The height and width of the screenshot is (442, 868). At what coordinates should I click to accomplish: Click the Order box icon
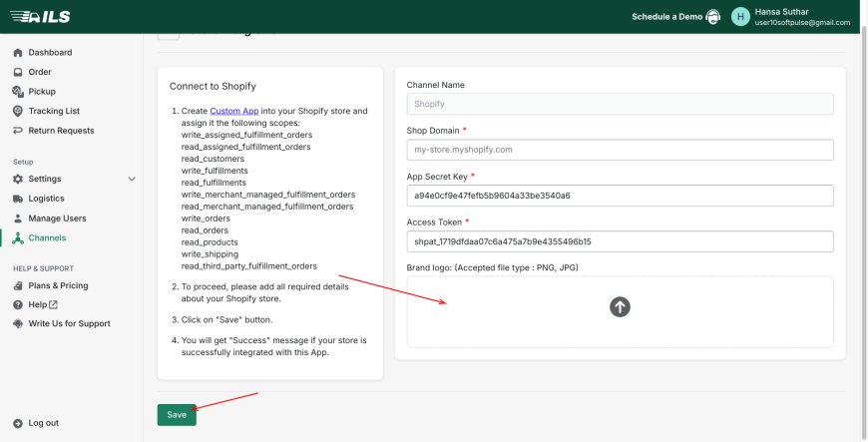(18, 72)
